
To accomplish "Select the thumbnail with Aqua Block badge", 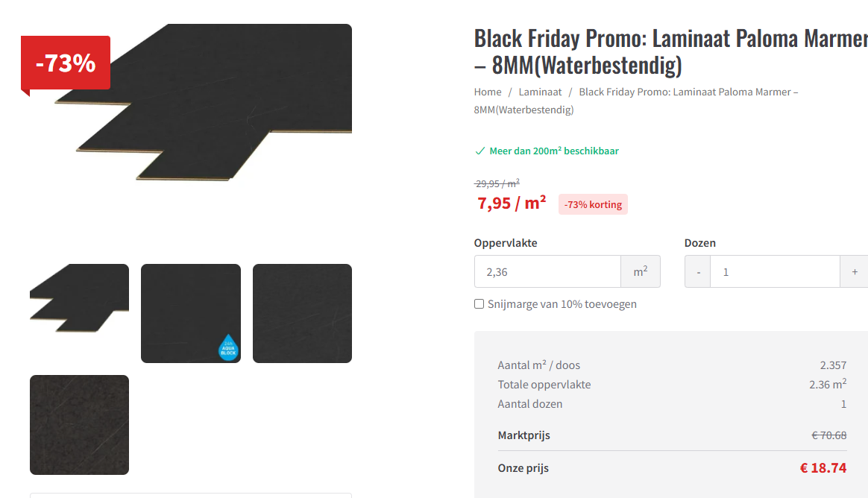I will coord(191,314).
